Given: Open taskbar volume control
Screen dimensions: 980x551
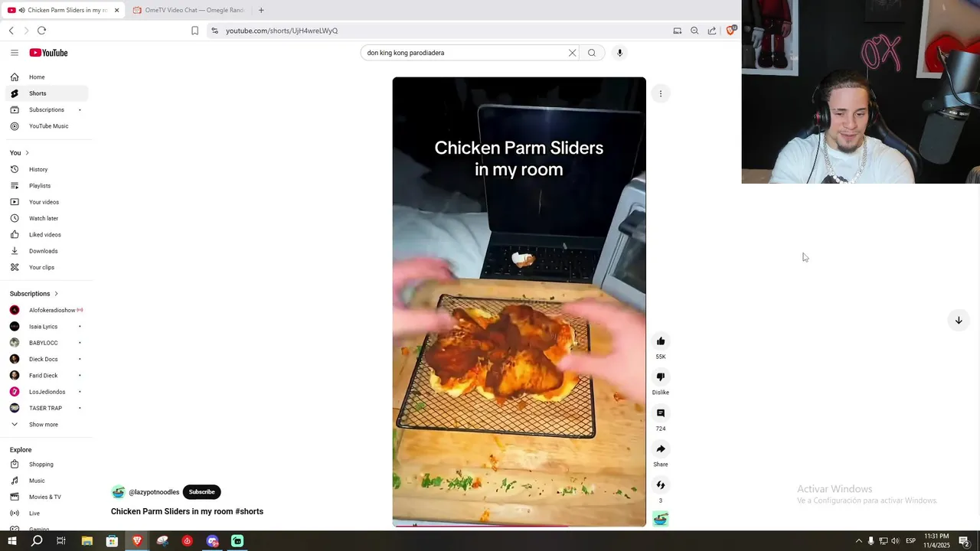Looking at the screenshot, I should pyautogui.click(x=895, y=541).
